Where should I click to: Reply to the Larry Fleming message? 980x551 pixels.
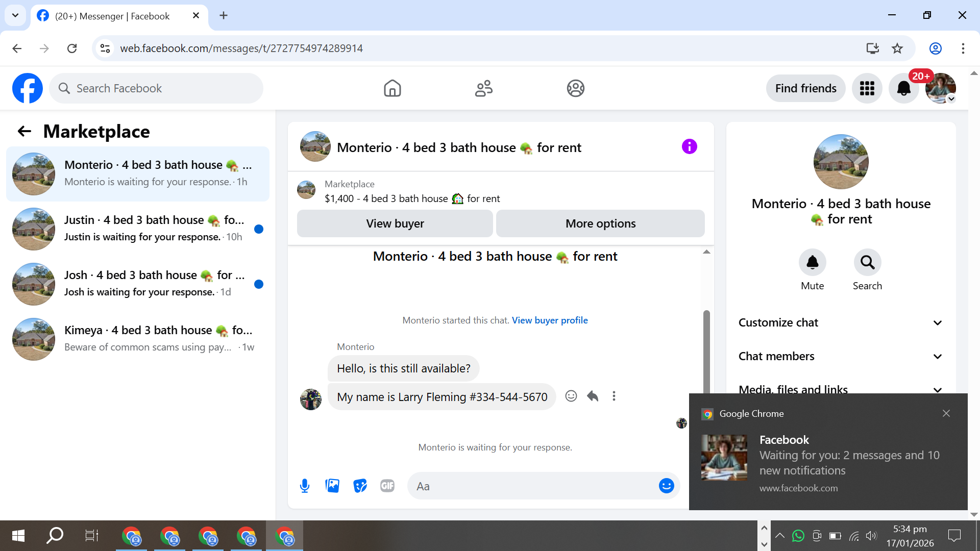[593, 396]
